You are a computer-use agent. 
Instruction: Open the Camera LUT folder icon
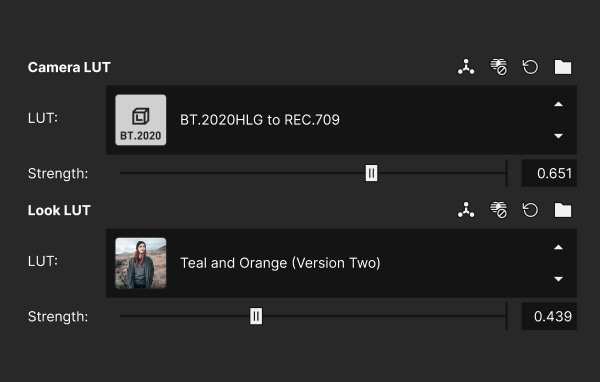point(562,67)
